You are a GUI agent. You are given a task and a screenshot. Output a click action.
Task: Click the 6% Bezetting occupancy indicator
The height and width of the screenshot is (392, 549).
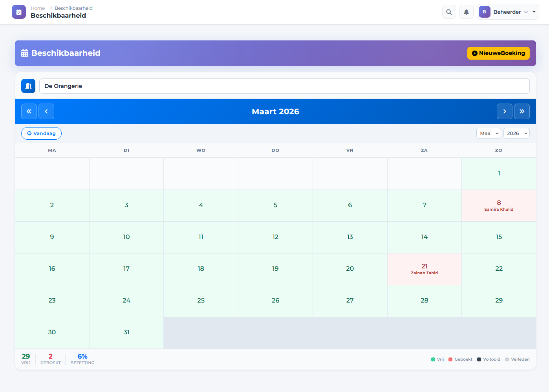click(82, 359)
